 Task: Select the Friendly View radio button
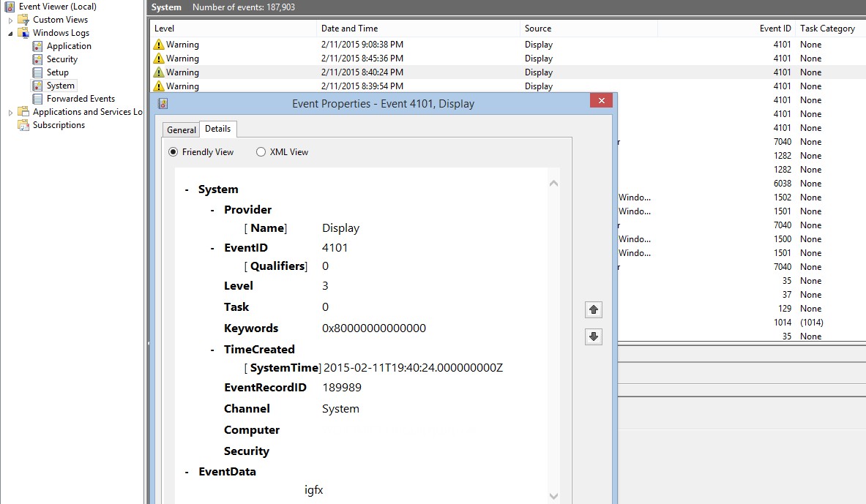point(173,152)
